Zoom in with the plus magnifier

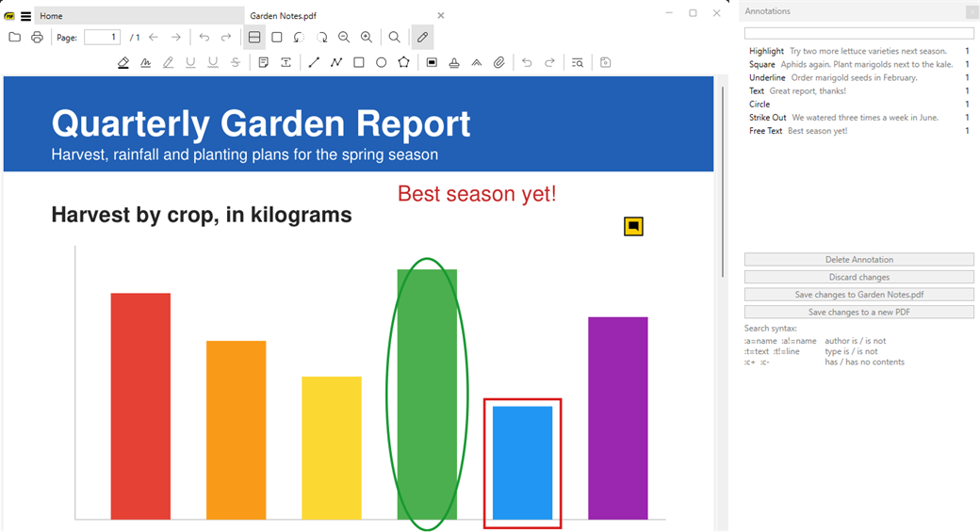pos(367,38)
